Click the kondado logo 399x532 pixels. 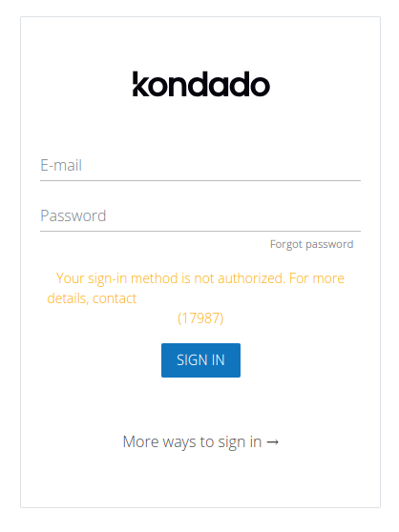point(201,84)
